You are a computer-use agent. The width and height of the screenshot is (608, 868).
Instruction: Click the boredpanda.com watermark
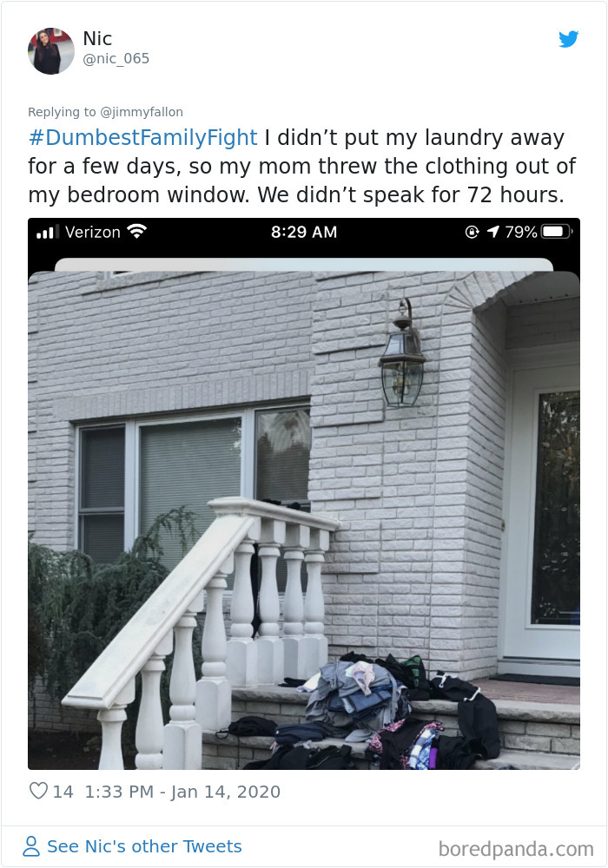(x=516, y=849)
